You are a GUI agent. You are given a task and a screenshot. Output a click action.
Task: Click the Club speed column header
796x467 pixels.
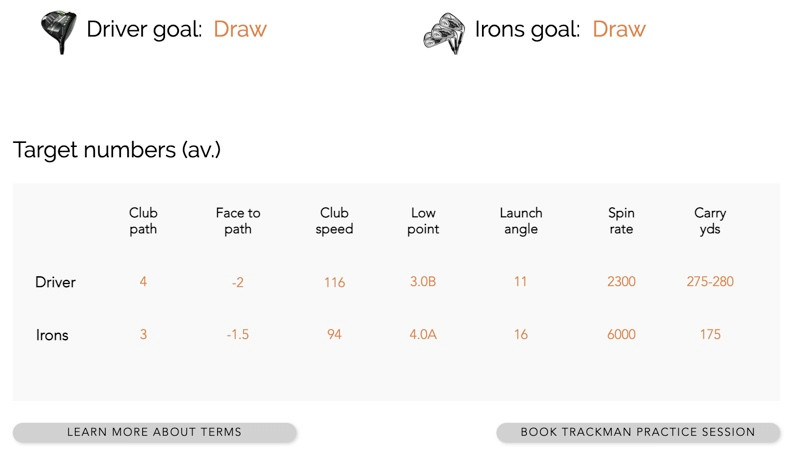[x=334, y=221]
